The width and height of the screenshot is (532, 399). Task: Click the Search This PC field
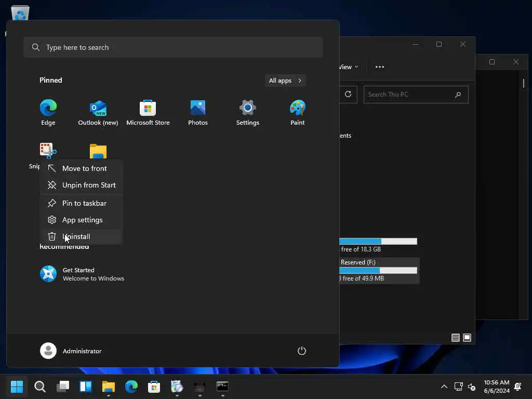tap(416, 95)
